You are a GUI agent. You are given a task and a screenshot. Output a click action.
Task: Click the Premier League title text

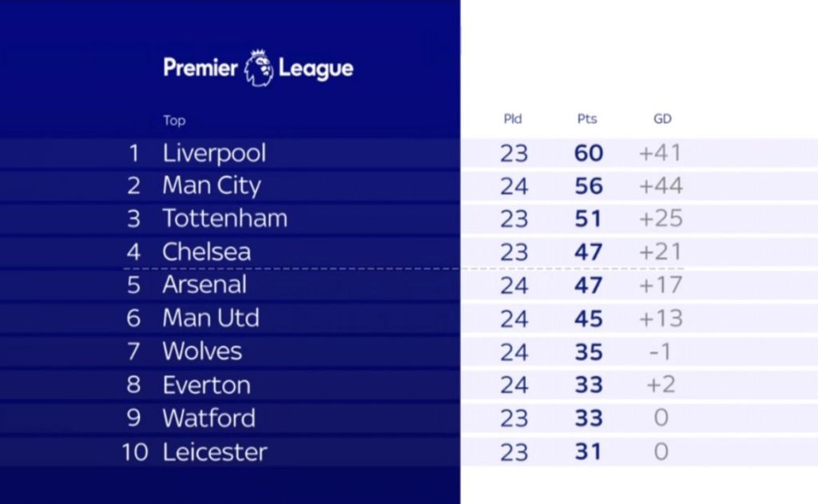tap(258, 69)
